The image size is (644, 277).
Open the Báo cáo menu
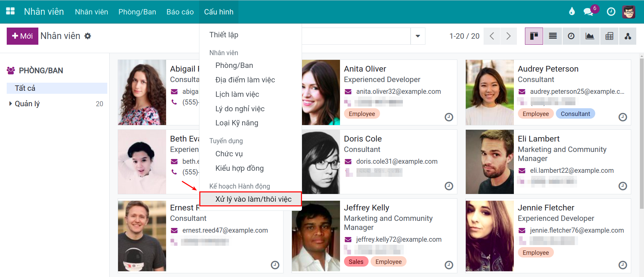180,12
